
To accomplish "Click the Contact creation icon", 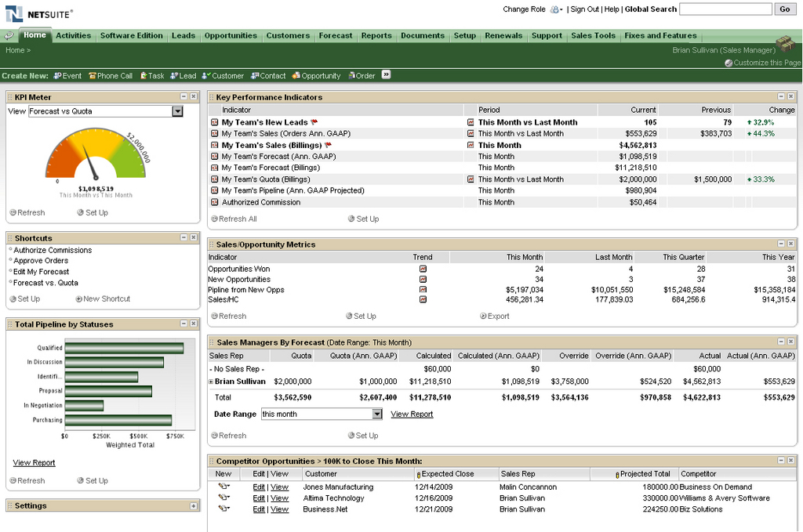I will pyautogui.click(x=253, y=75).
